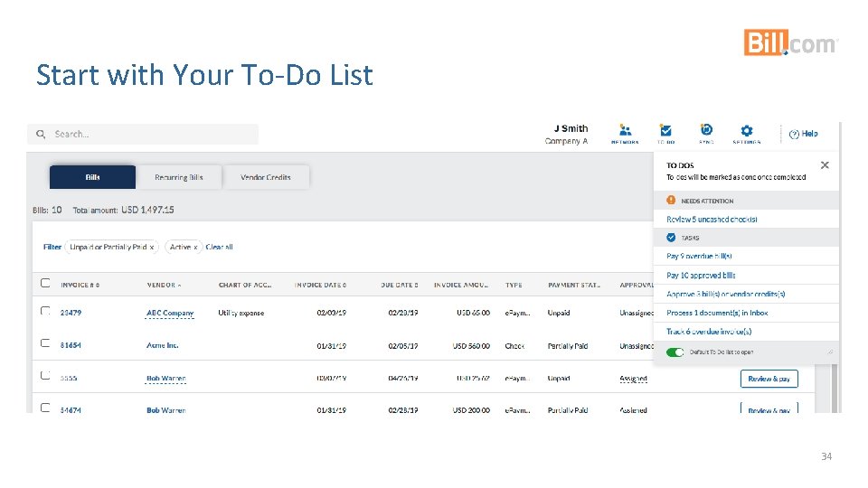Image resolution: width=868 pixels, height=488 pixels.
Task: Click the Payment Status column header
Action: coord(574,285)
